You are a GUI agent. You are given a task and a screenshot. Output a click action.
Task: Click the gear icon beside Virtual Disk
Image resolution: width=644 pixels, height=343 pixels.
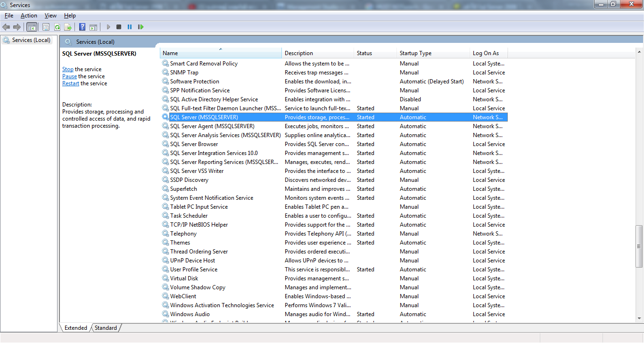click(x=165, y=278)
